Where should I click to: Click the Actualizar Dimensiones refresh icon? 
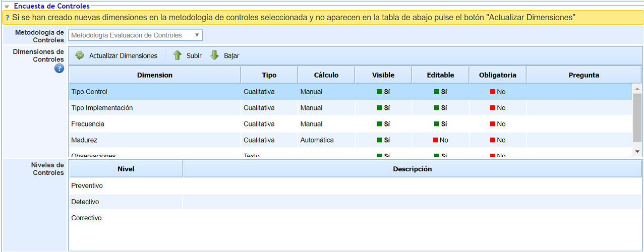(x=80, y=55)
